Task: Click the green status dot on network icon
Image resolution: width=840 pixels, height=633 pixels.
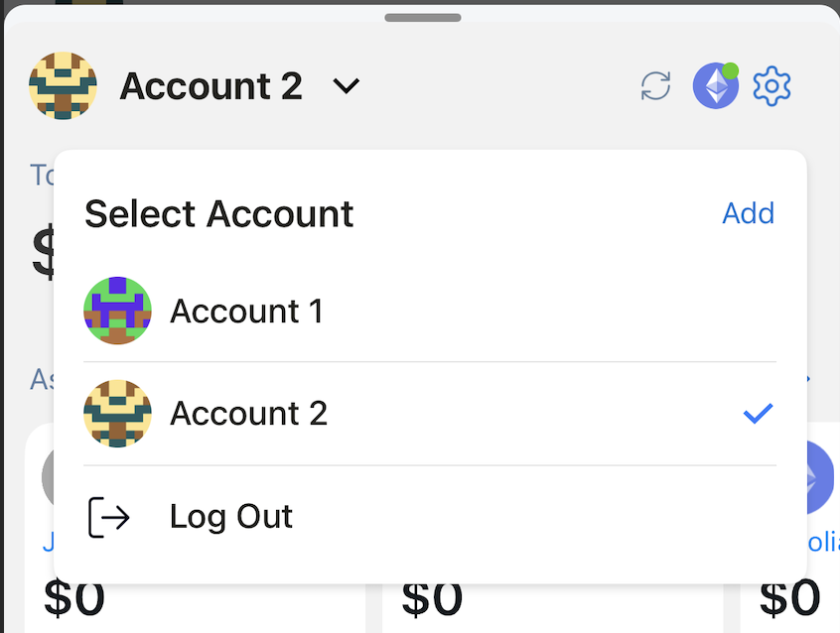Action: (731, 70)
